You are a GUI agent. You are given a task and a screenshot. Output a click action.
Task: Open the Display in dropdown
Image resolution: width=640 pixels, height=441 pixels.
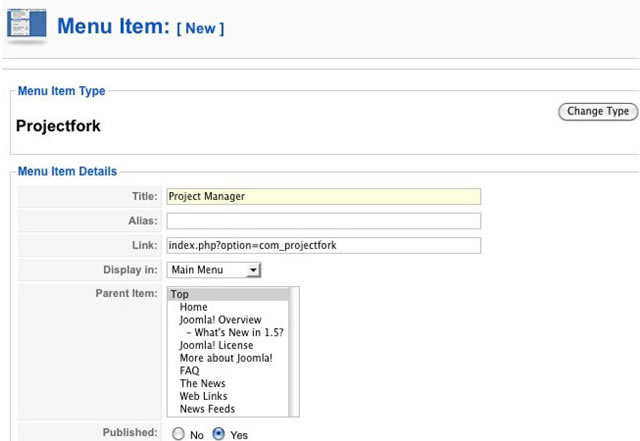tap(214, 270)
